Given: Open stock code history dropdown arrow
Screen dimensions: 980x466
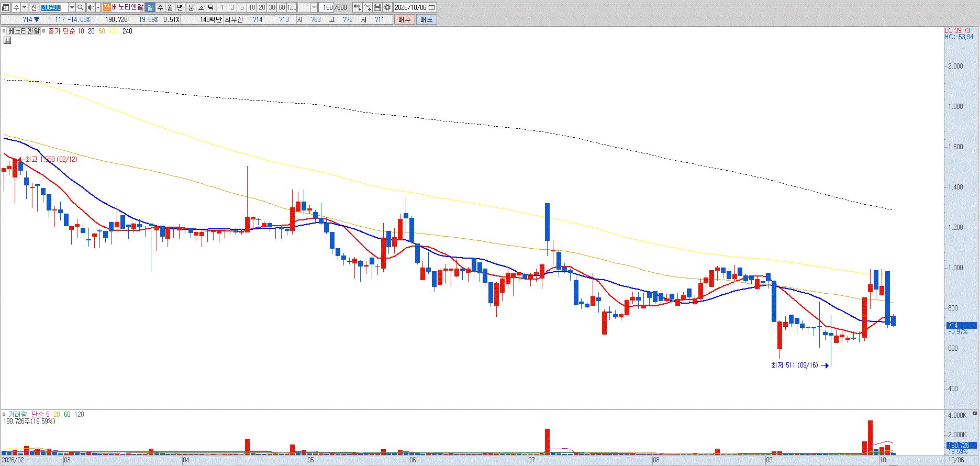Looking at the screenshot, I should [72, 7].
